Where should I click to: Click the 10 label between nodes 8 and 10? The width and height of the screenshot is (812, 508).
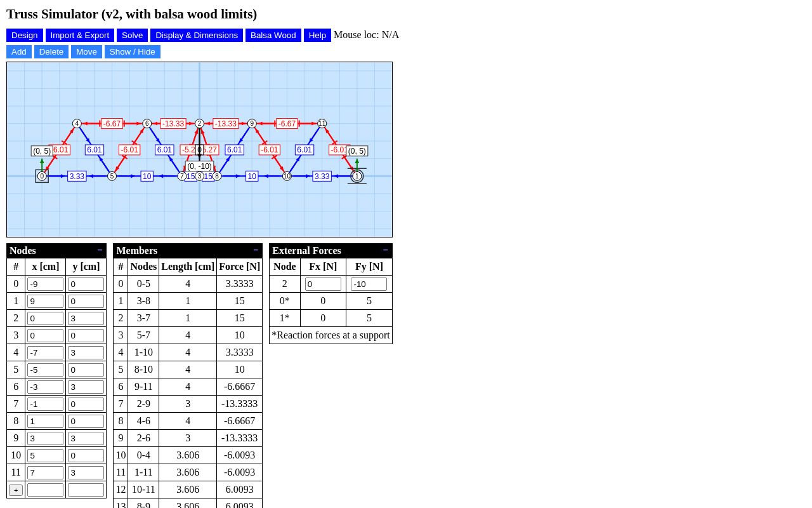point(252,177)
